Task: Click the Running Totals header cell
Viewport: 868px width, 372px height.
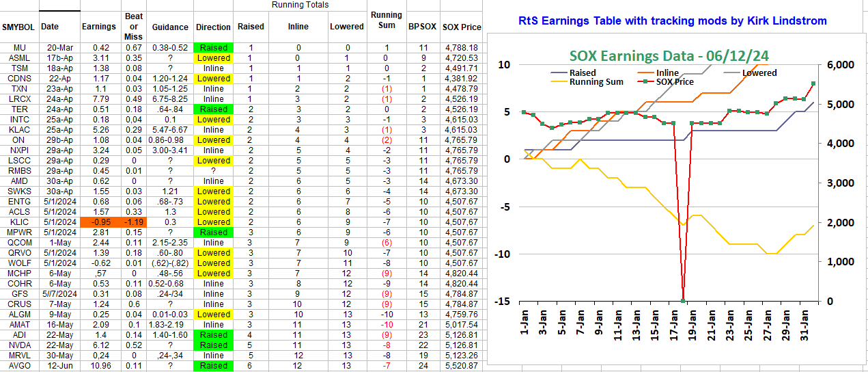Action: tap(300, 5)
